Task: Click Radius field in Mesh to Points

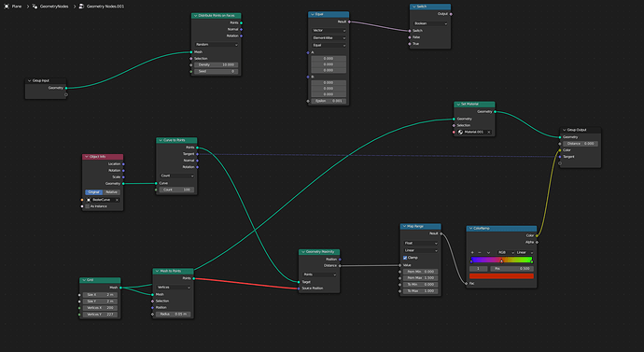Action: pyautogui.click(x=174, y=315)
